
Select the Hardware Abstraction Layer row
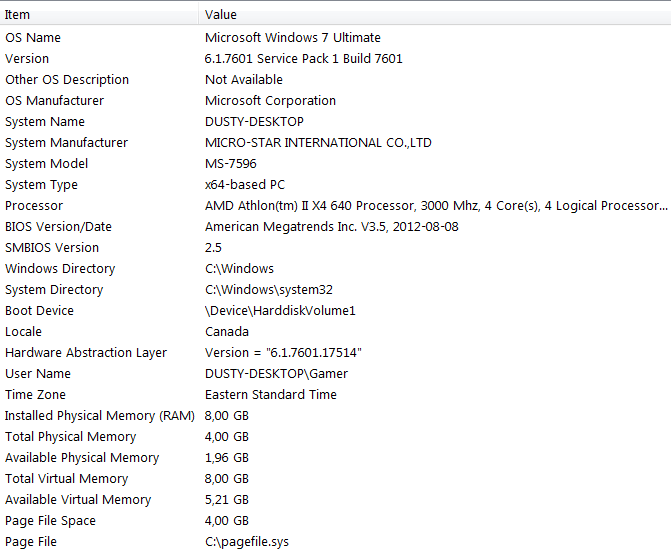tap(336, 353)
